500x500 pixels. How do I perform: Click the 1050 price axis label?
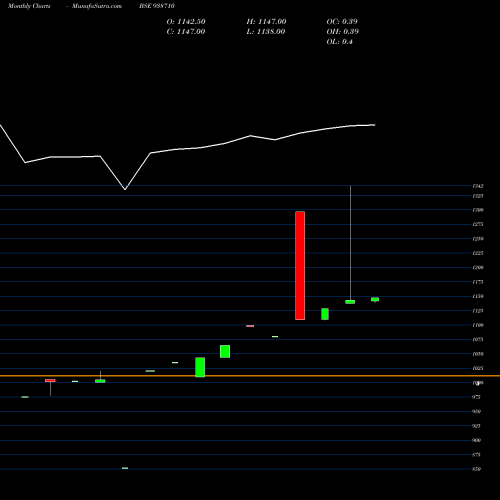click(478, 354)
